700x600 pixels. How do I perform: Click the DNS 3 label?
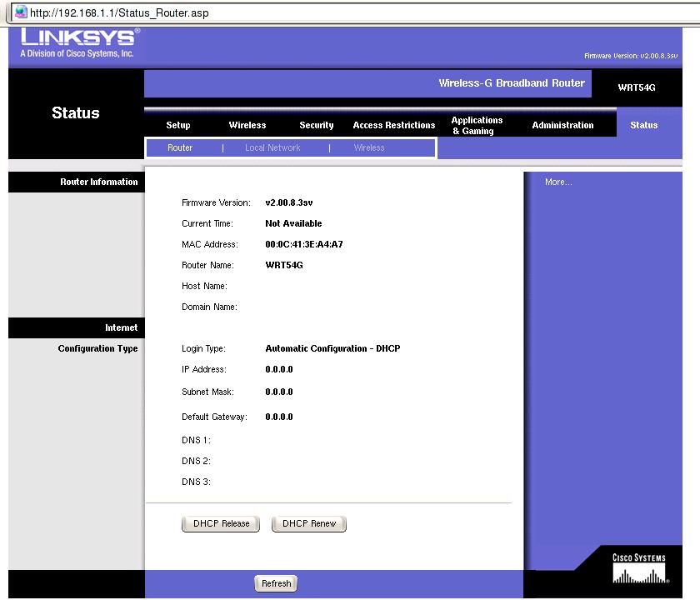pyautogui.click(x=196, y=482)
